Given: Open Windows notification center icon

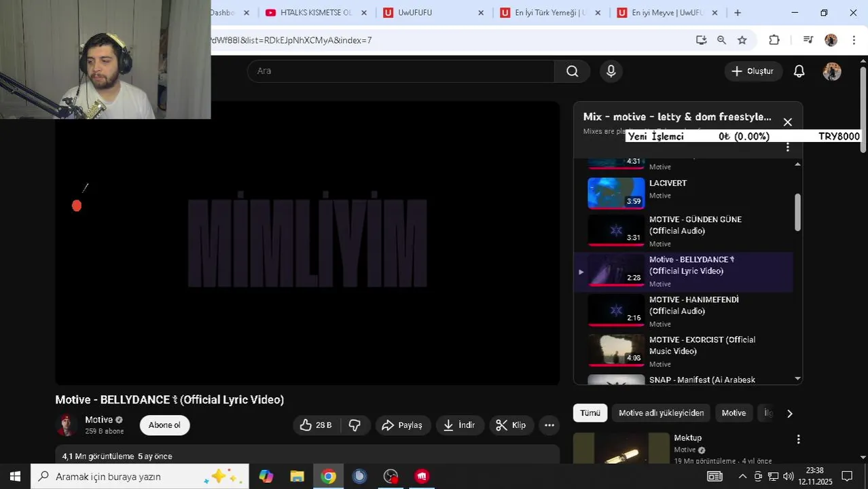Looking at the screenshot, I should click(847, 476).
